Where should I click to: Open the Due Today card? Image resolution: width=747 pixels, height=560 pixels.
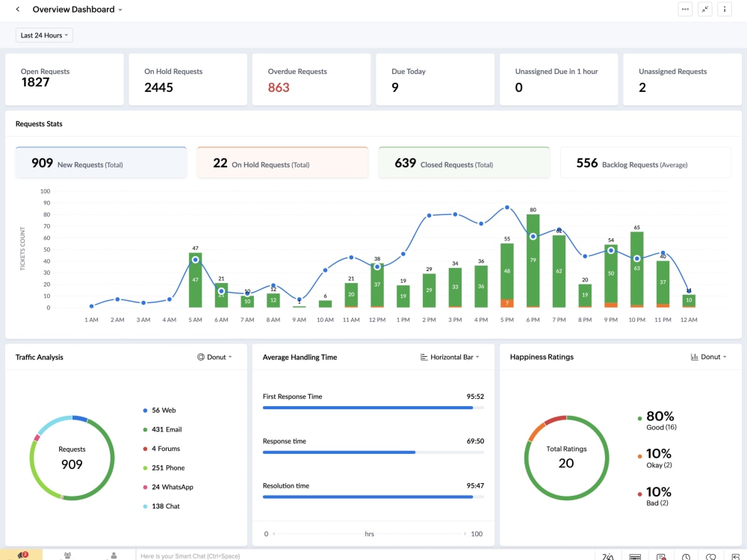(x=435, y=80)
